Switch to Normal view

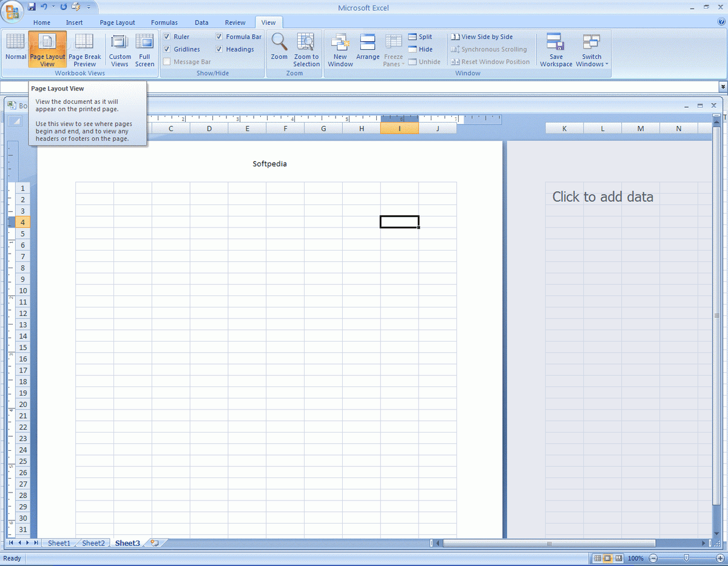click(x=16, y=49)
